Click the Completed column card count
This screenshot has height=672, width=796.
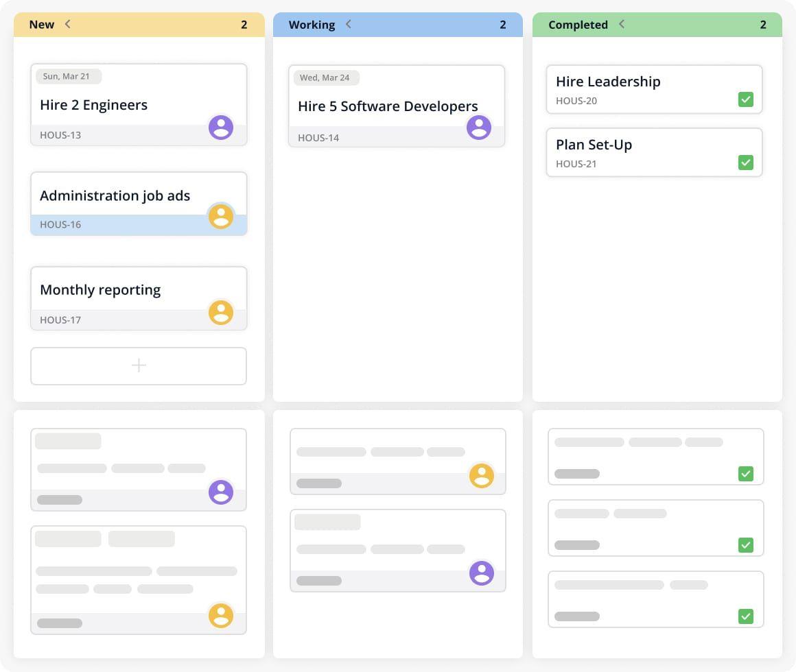pos(763,25)
